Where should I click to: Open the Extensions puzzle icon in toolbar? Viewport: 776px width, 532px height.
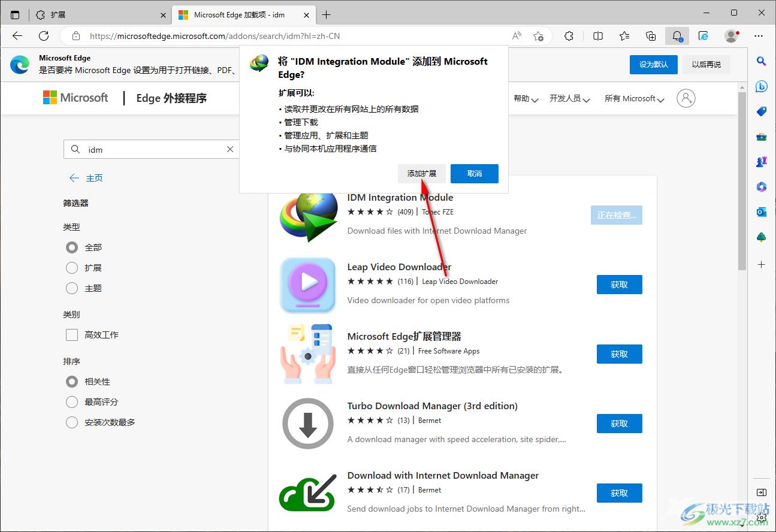coord(569,36)
